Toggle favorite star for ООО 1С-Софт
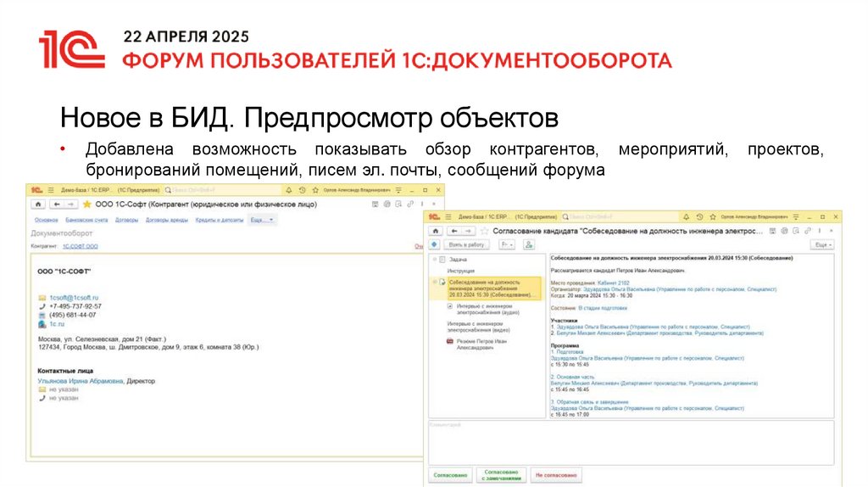Image resolution: width=868 pixels, height=487 pixels. tap(87, 204)
